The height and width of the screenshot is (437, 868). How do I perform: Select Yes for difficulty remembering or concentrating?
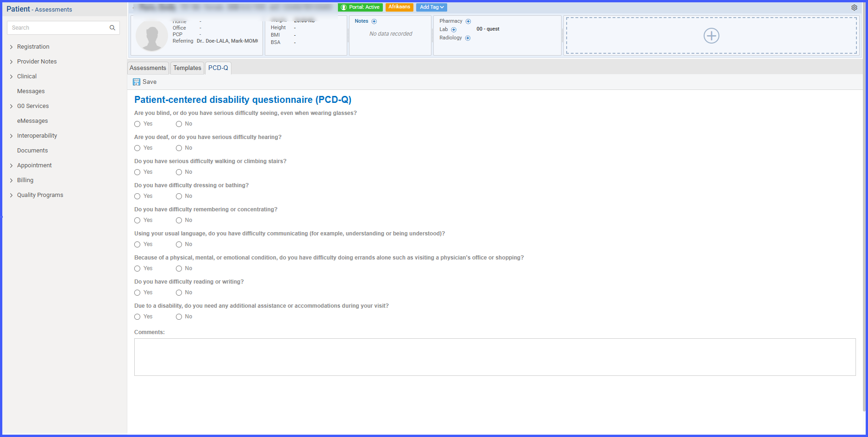coord(137,221)
